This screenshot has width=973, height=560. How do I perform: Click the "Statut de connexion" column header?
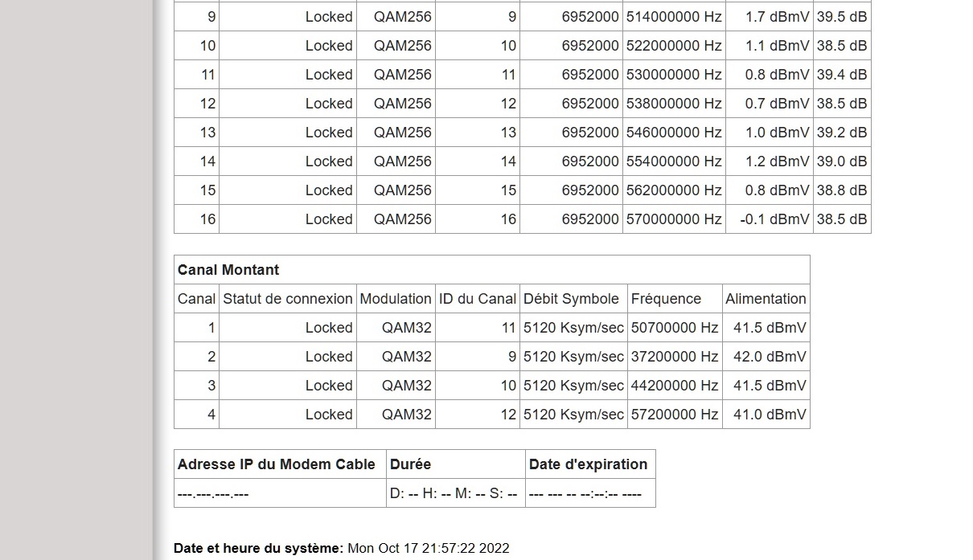[288, 299]
